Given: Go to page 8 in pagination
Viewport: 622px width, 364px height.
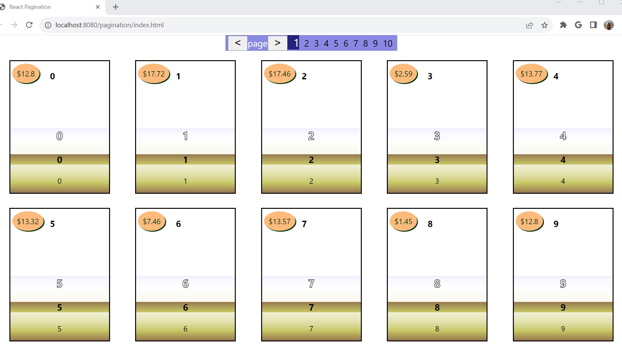Looking at the screenshot, I should click(x=366, y=43).
